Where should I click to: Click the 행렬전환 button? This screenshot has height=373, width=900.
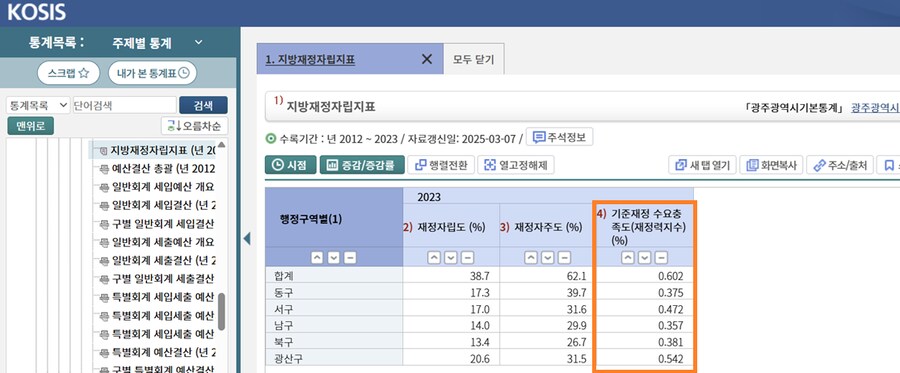tap(441, 165)
